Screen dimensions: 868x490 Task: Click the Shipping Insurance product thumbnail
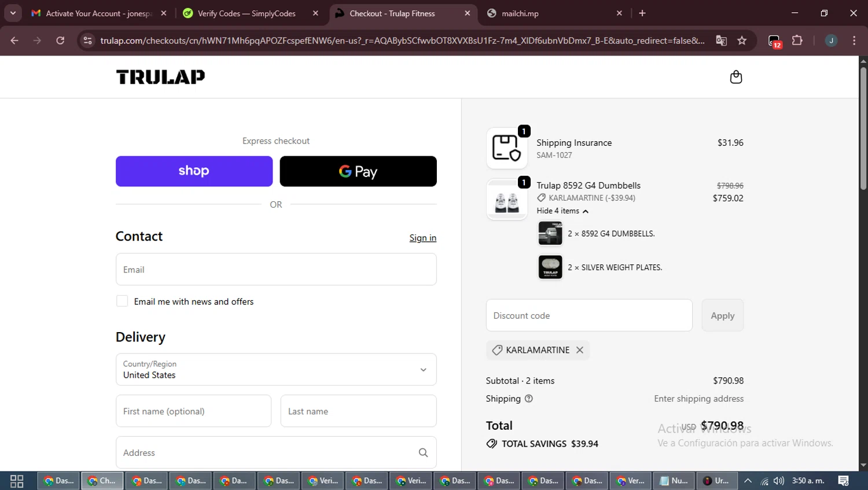click(507, 148)
